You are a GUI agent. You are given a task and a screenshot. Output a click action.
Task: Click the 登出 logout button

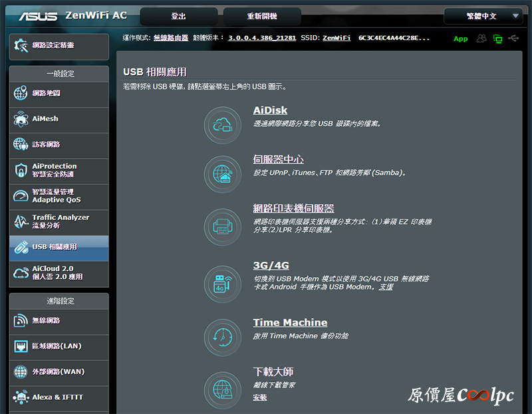click(x=179, y=16)
